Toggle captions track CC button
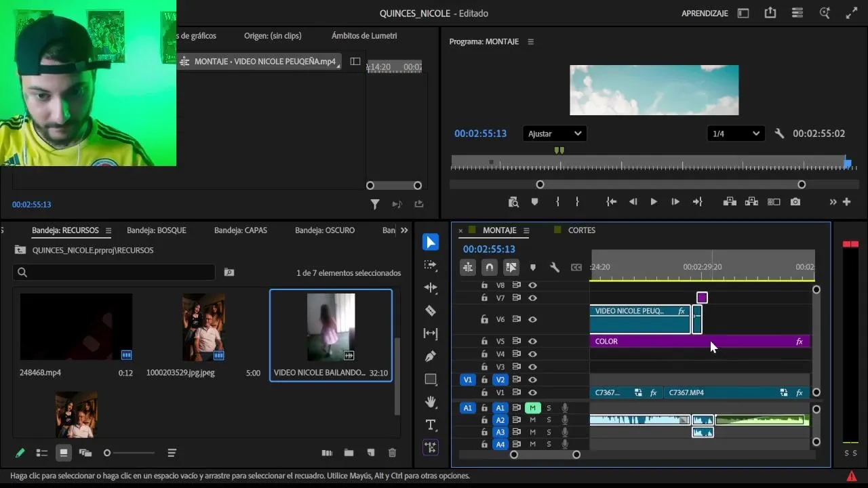The image size is (868, 488). [576, 268]
